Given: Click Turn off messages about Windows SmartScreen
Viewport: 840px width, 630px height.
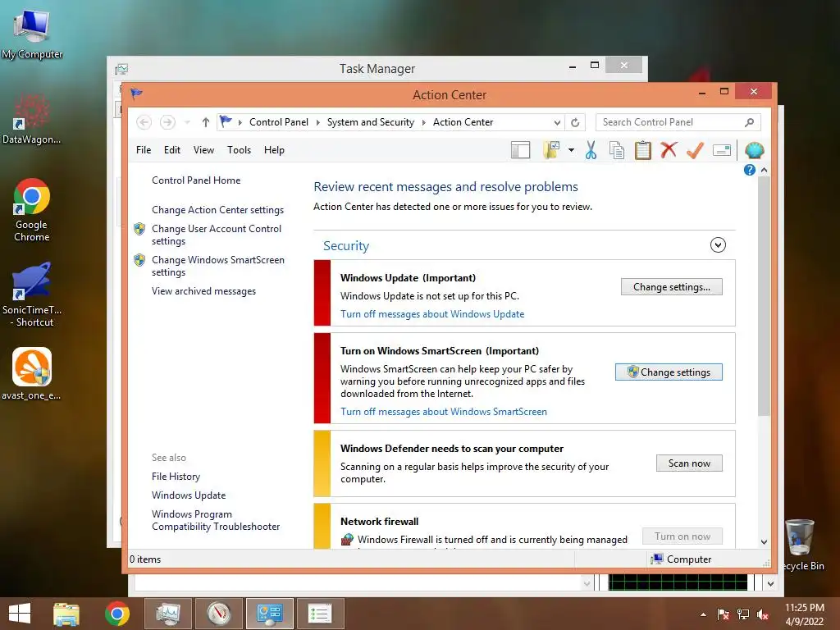Looking at the screenshot, I should [x=444, y=412].
